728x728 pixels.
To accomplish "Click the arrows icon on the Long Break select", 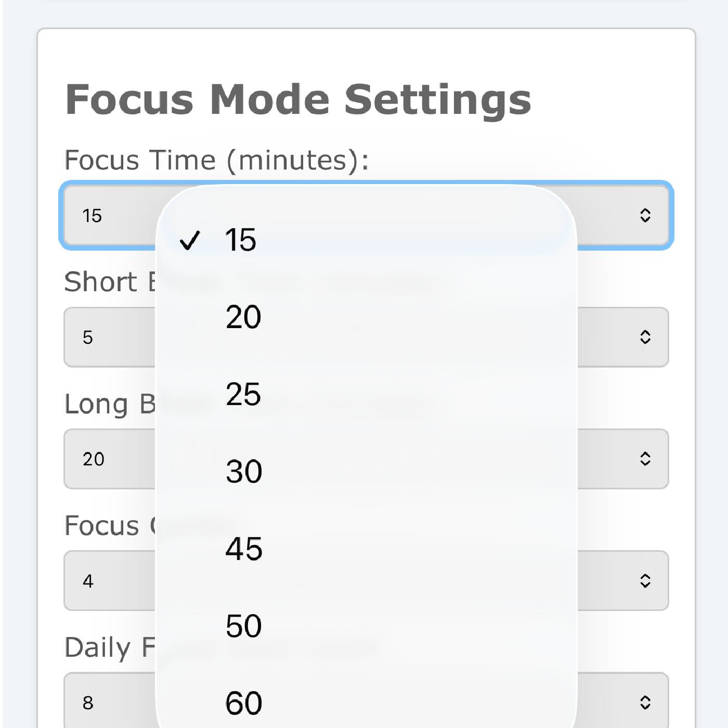I will click(x=645, y=459).
